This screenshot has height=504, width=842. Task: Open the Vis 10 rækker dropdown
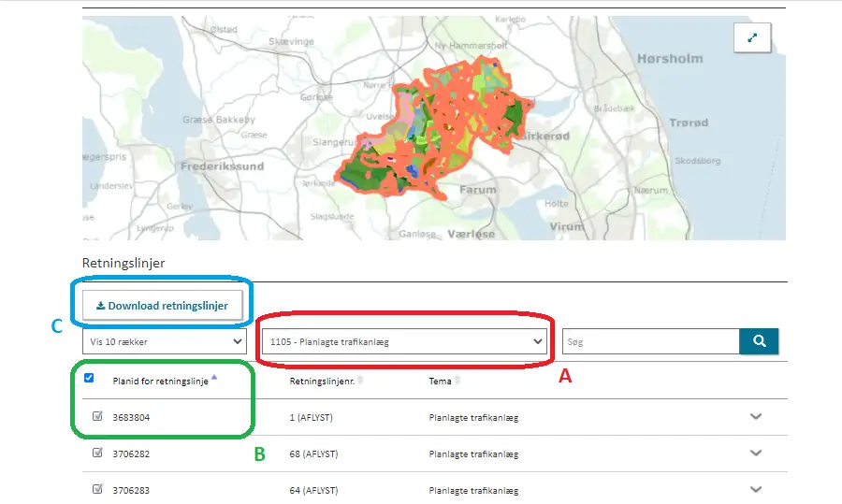(163, 341)
